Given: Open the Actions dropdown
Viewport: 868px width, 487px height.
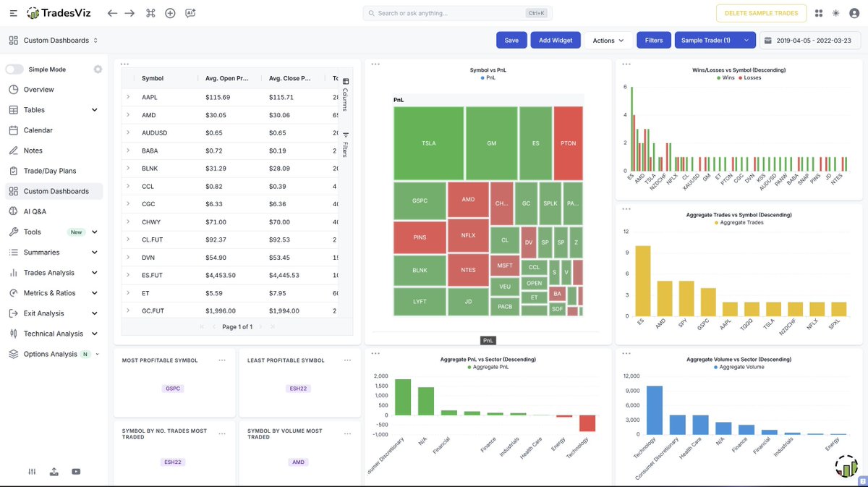Looking at the screenshot, I should (x=608, y=41).
